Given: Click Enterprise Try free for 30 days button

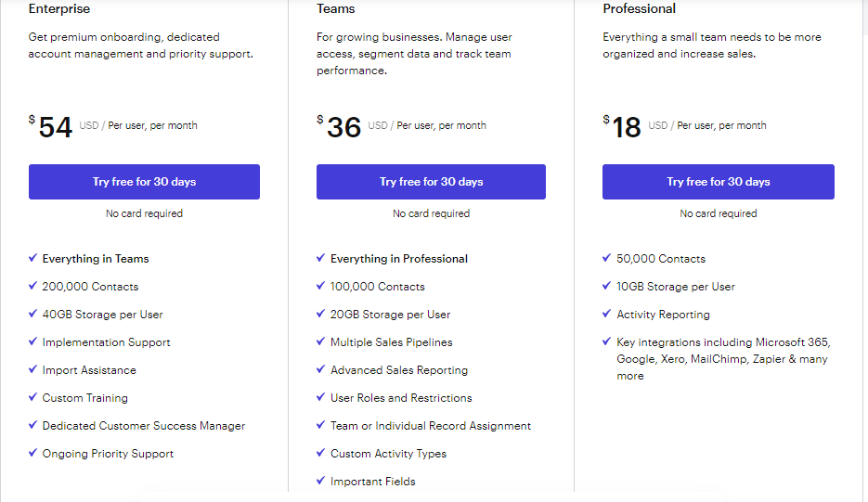Looking at the screenshot, I should 144,182.
